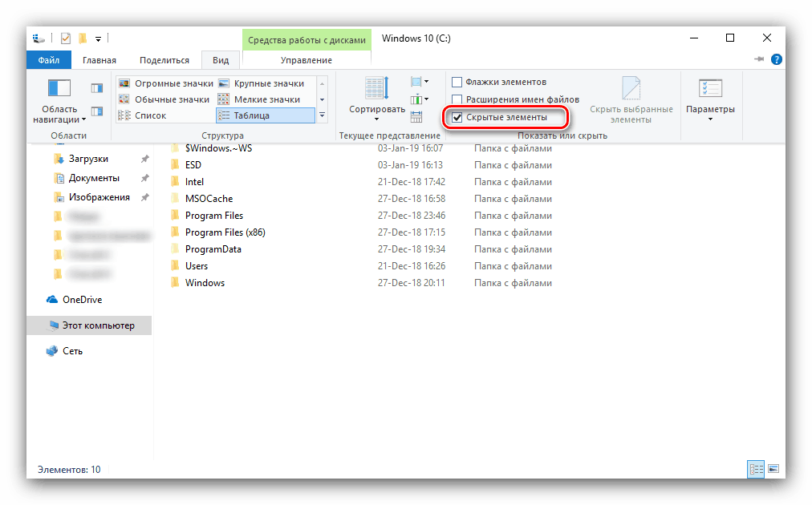Select the Windows folder icon
Viewport: 812px width, 505px height.
[x=176, y=282]
